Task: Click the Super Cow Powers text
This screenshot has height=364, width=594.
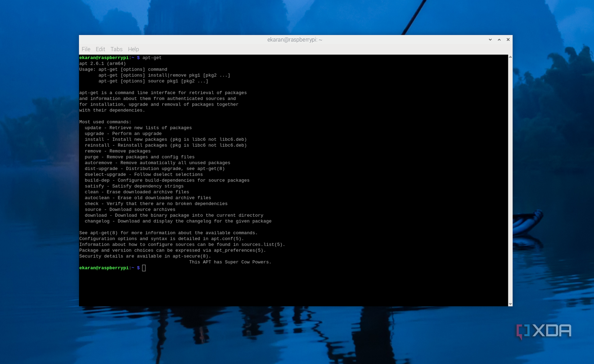Action: click(x=230, y=262)
